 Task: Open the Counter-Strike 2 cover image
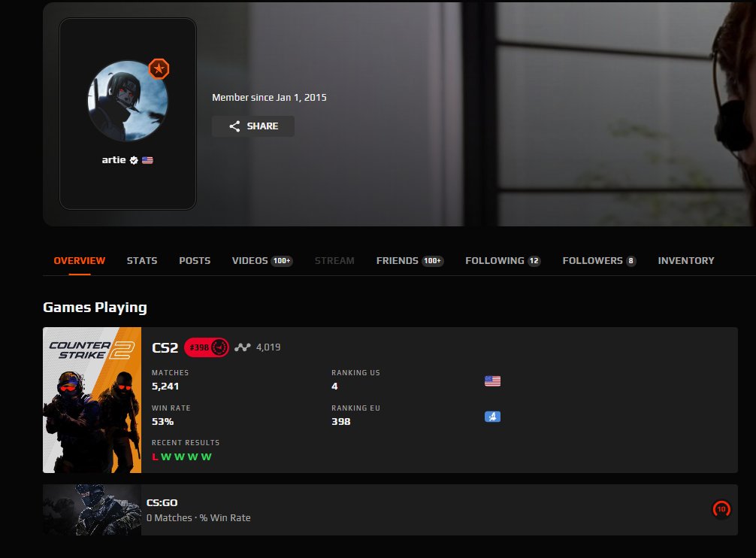92,400
